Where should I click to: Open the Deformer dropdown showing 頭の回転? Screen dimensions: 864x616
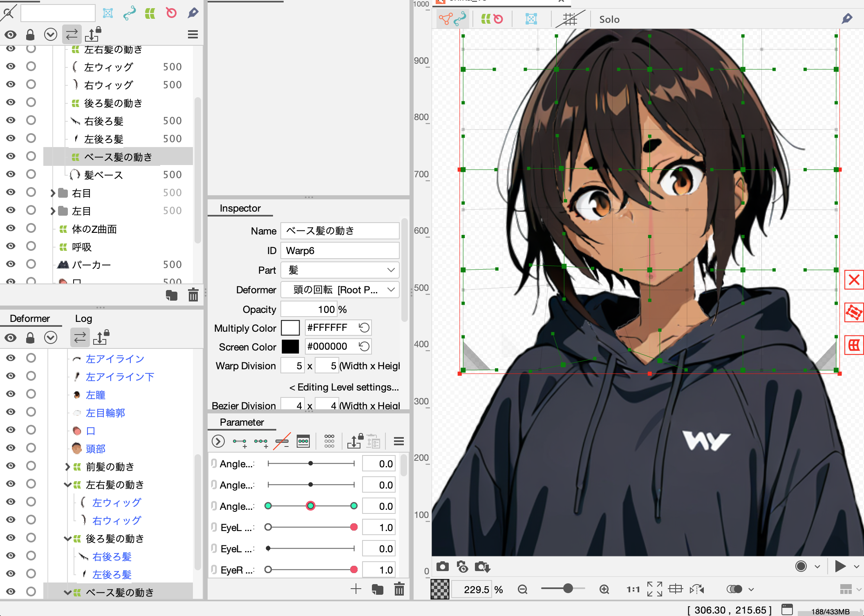340,290
